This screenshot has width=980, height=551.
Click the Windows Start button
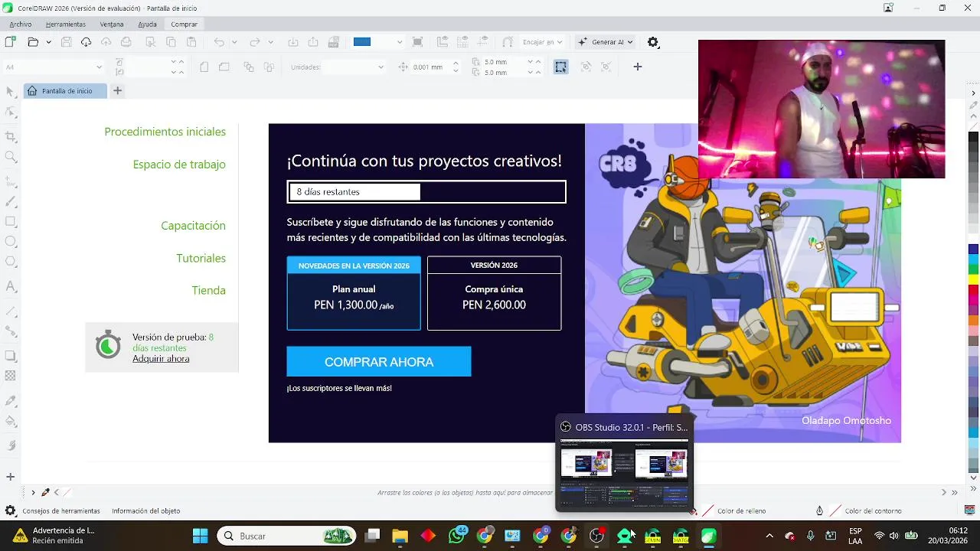(200, 536)
